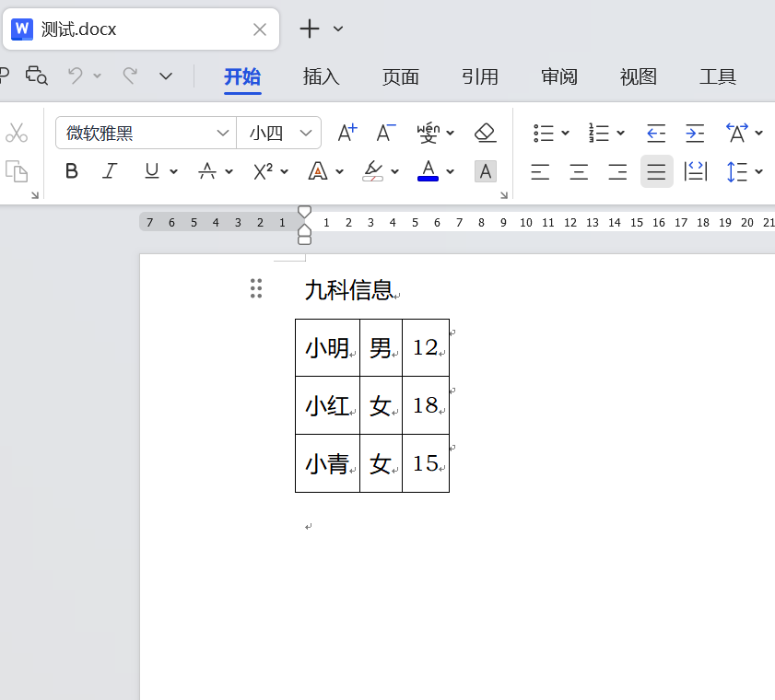This screenshot has width=775, height=700.
Task: Click the increase indent icon
Action: (695, 133)
